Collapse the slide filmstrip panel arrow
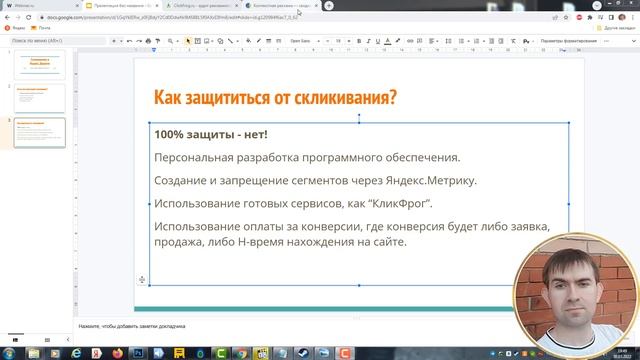 tap(68, 340)
